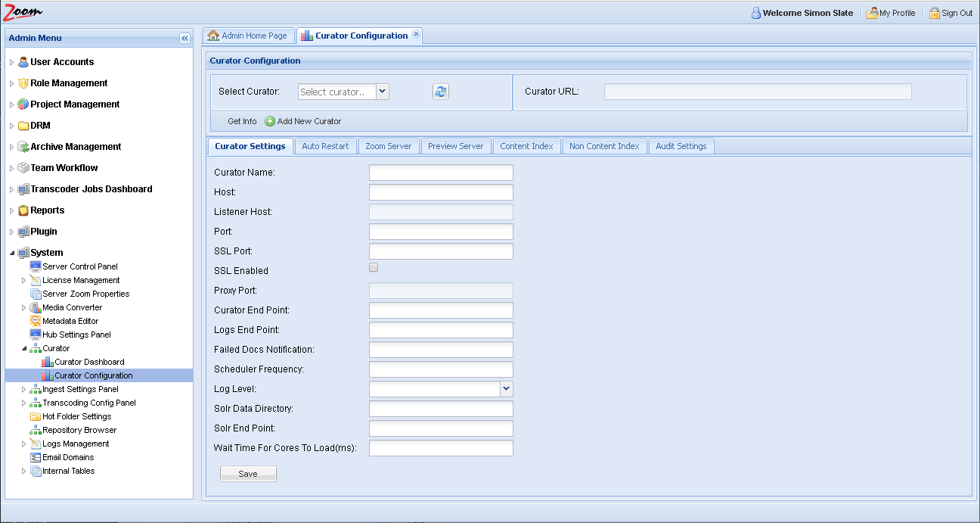This screenshot has width=980, height=523.
Task: Click the Curator Name input field
Action: click(x=441, y=173)
